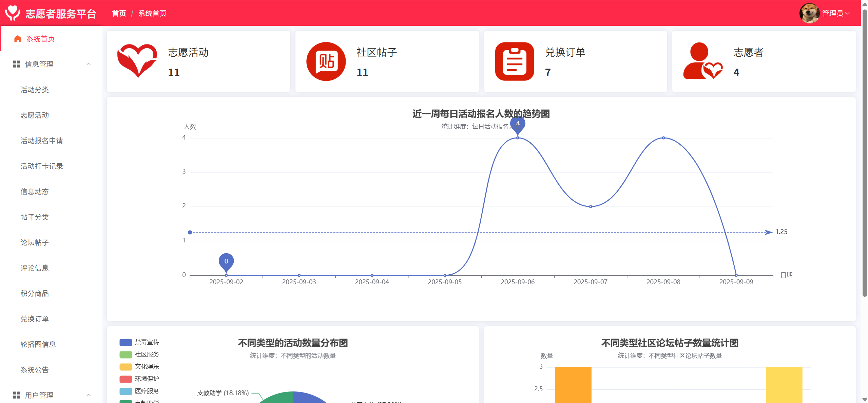Go to 系统公告 page
This screenshot has height=403, width=868.
point(35,370)
